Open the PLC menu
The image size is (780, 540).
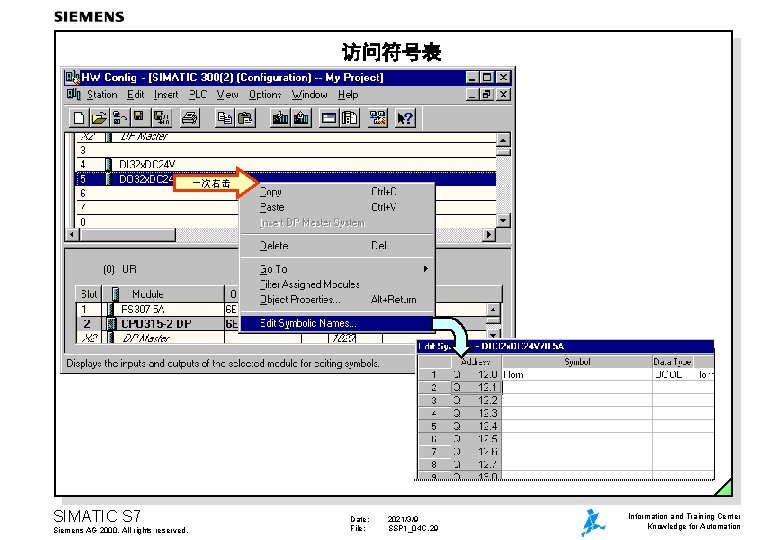coord(197,94)
